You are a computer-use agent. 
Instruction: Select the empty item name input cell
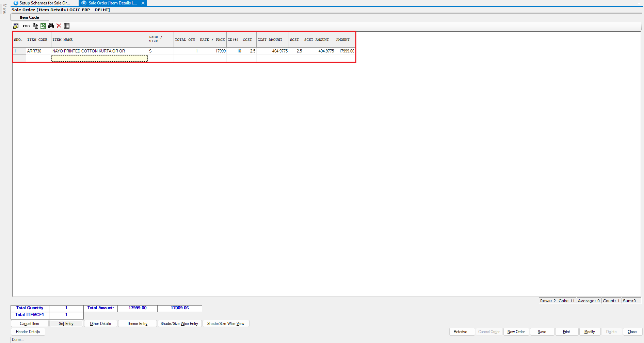click(x=99, y=59)
